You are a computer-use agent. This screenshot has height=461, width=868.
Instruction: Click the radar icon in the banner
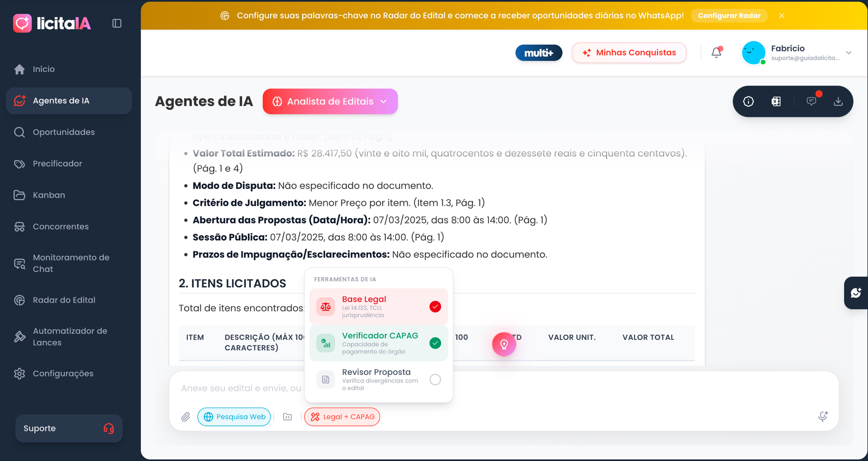pos(224,16)
